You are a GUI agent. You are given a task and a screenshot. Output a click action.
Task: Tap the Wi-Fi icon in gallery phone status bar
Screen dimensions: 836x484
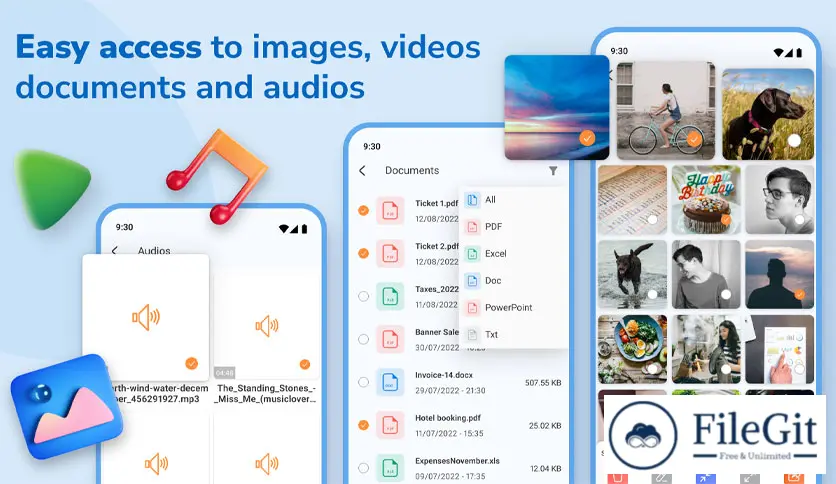778,52
